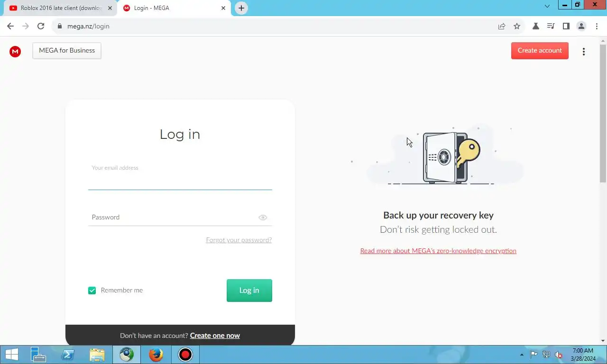Click the active Chromium taskbar icon
This screenshot has height=364, width=607.
(127, 355)
